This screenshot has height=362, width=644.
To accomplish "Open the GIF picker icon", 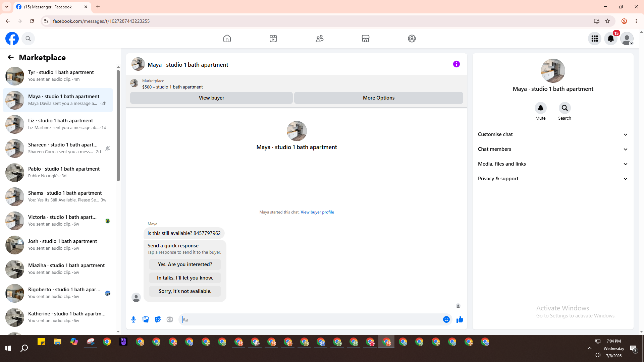I will coord(170,319).
